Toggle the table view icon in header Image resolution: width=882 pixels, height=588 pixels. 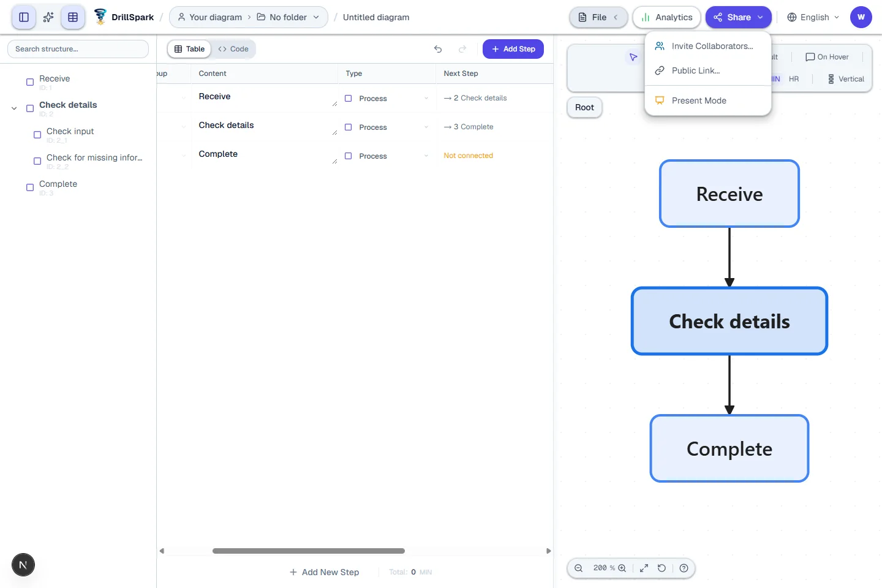point(73,17)
